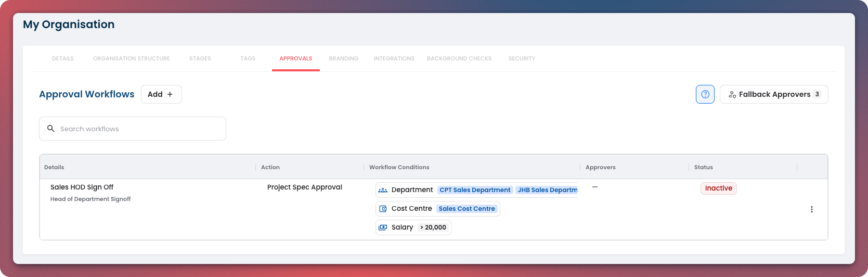Click the search magnifier icon
This screenshot has width=868, height=277.
[x=51, y=129]
